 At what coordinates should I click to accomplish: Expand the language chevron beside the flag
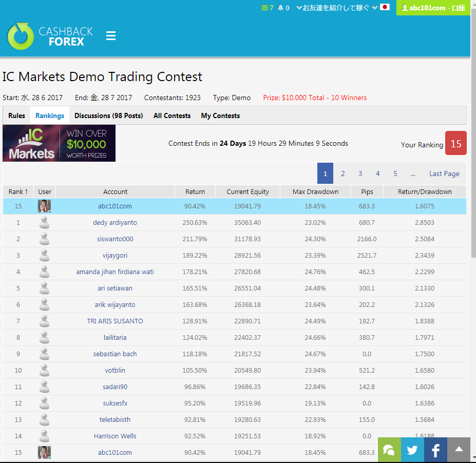pyautogui.click(x=375, y=8)
